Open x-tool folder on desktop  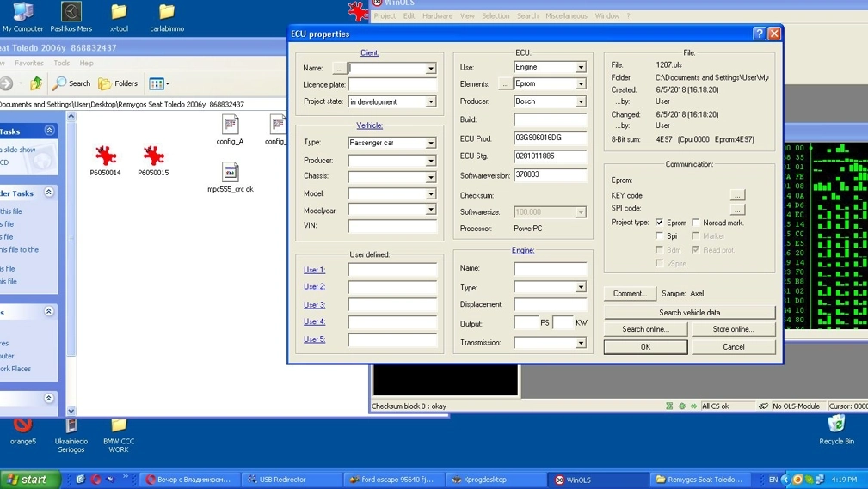tap(119, 16)
